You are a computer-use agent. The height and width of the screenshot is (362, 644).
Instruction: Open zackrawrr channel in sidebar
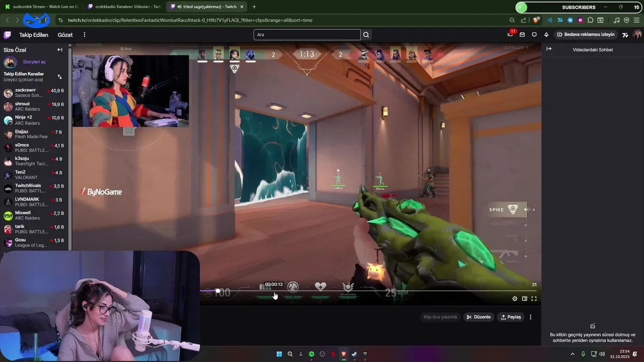(34, 93)
